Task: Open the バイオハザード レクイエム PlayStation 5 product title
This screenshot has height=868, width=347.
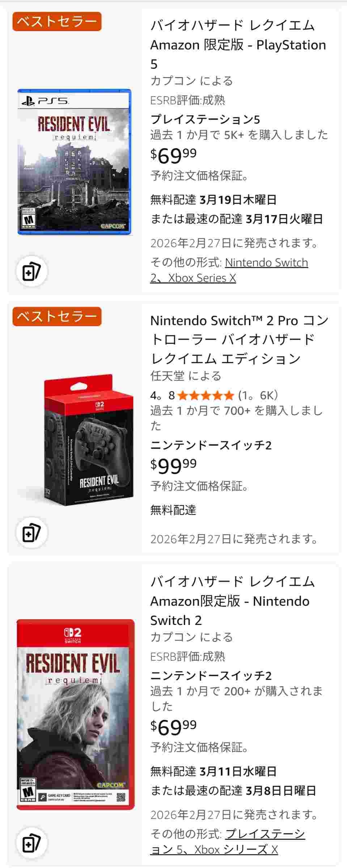Action: [238, 44]
